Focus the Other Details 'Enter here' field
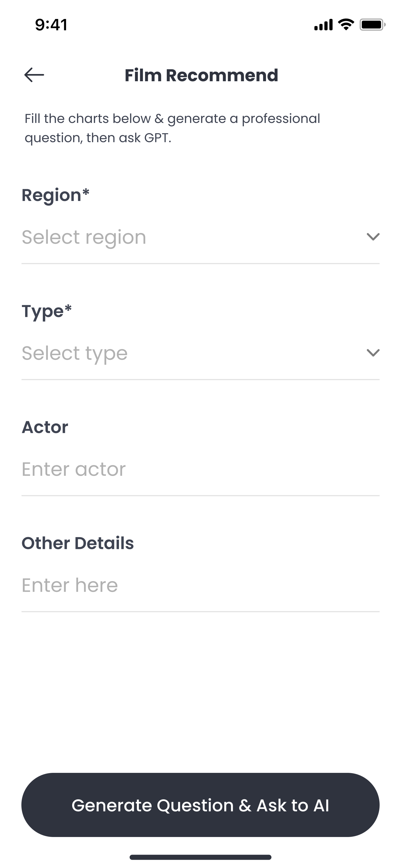 coord(200,585)
